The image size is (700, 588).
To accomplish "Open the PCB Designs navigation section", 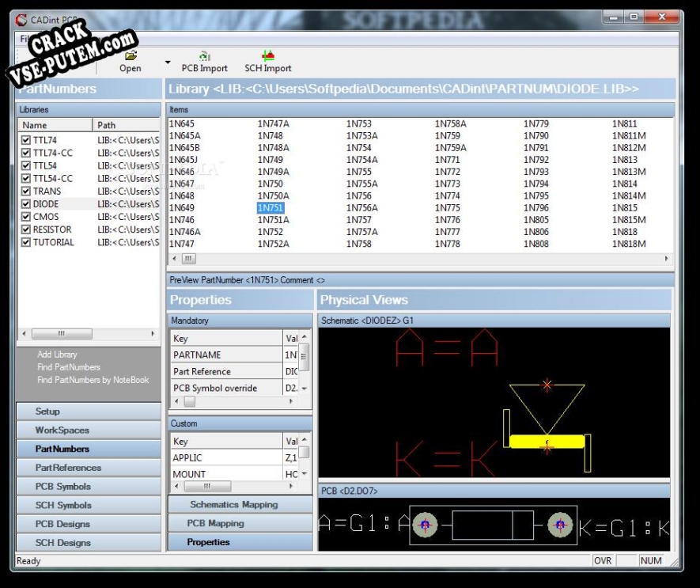I will pyautogui.click(x=89, y=524).
